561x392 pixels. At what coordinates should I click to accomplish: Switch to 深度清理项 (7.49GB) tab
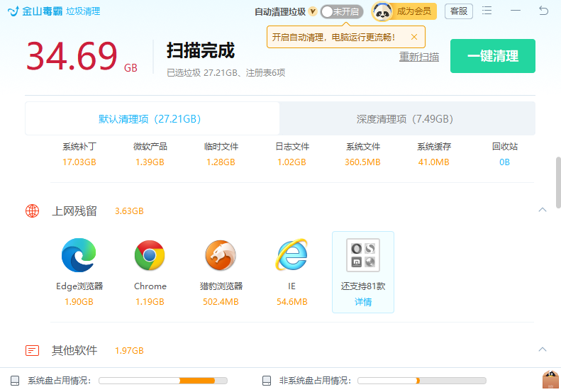pos(407,119)
